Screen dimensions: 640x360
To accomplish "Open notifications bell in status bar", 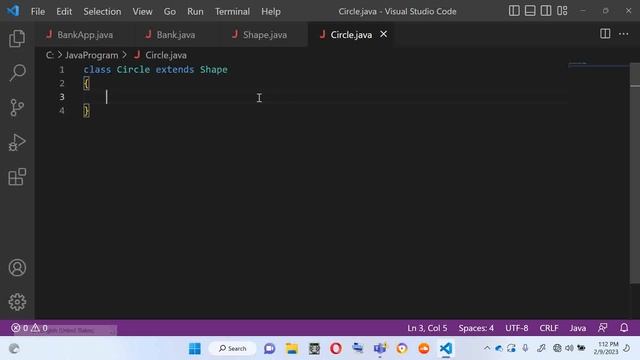I will (624, 328).
